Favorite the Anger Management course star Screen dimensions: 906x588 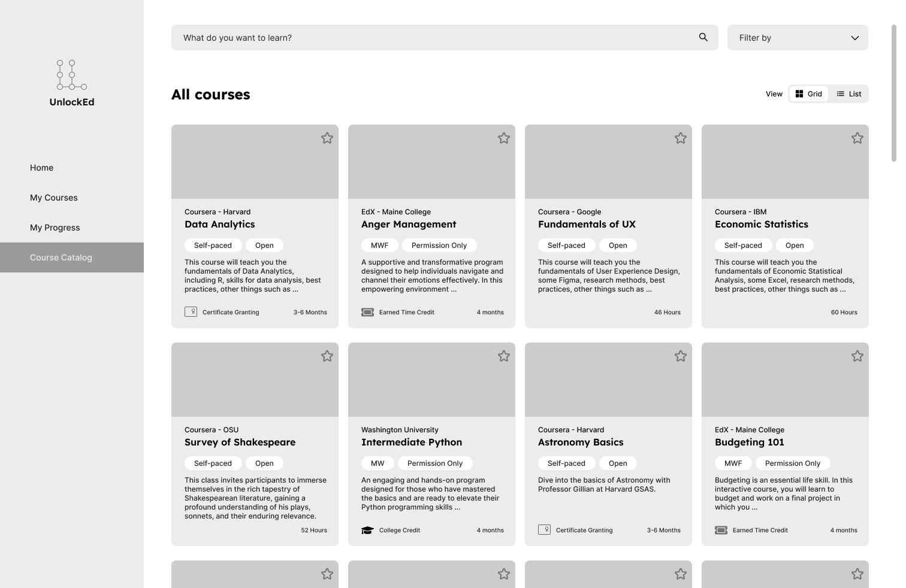point(504,138)
